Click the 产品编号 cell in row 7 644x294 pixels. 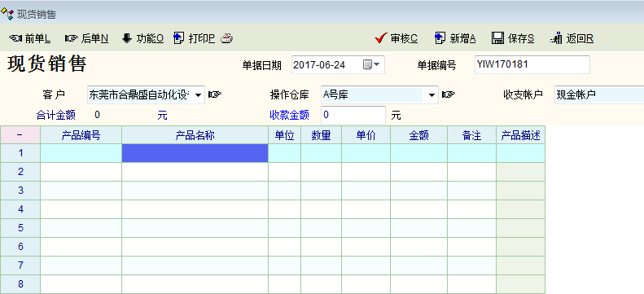tap(81, 265)
